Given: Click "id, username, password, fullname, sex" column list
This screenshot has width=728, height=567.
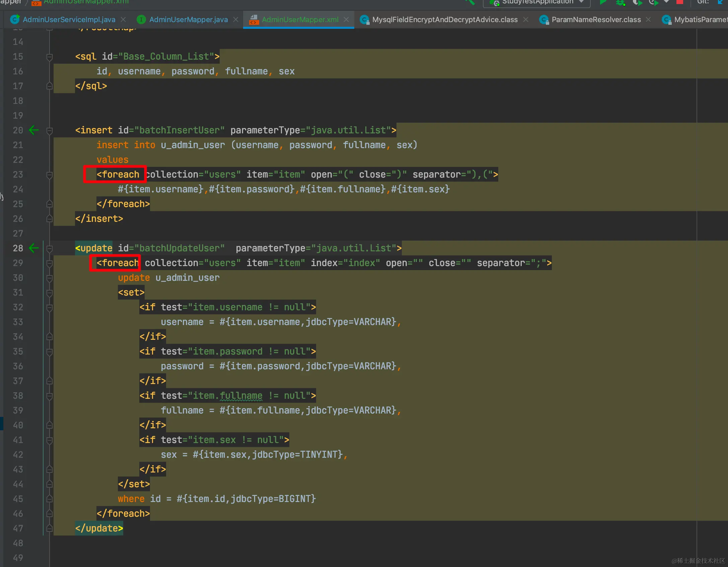Looking at the screenshot, I should pyautogui.click(x=196, y=71).
